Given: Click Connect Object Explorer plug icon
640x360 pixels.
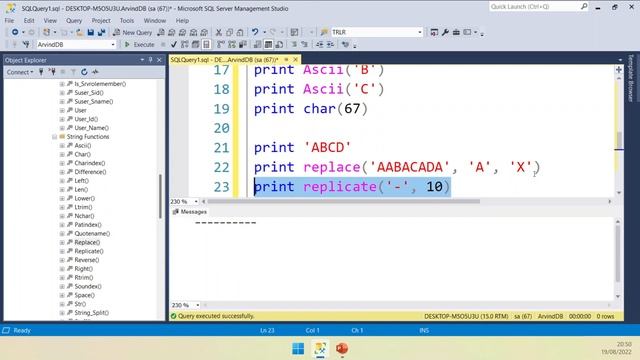Looking at the screenshot, I should [41, 72].
